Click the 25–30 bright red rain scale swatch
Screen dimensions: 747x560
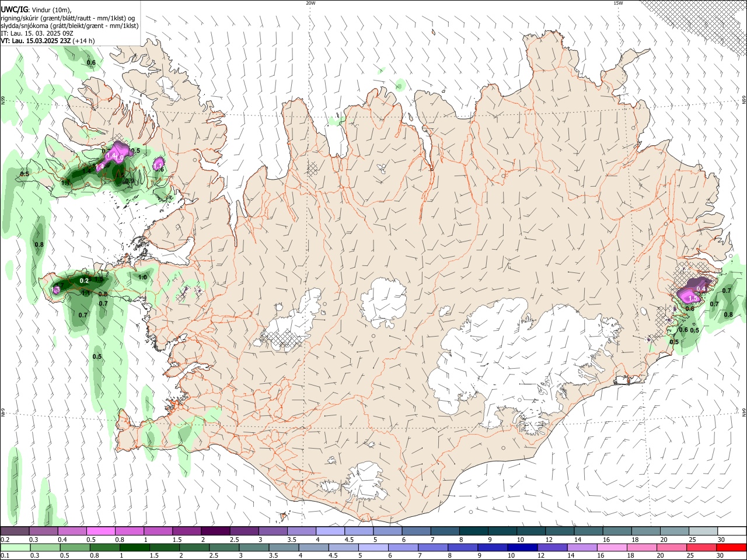pyautogui.click(x=702, y=547)
